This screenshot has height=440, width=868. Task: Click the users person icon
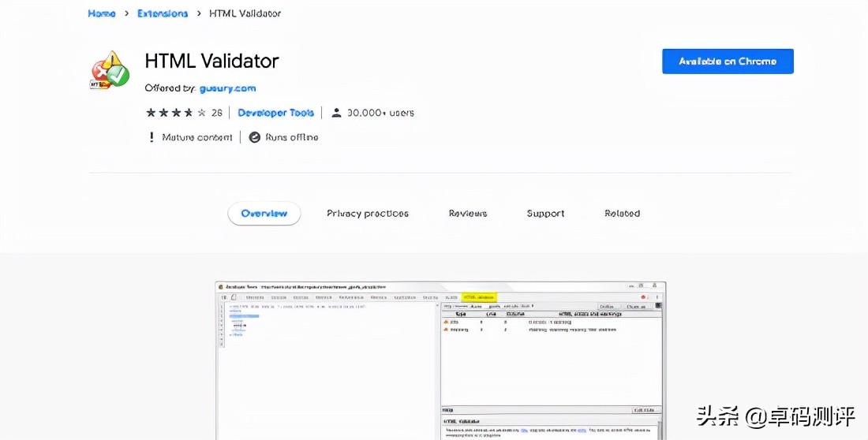[336, 113]
